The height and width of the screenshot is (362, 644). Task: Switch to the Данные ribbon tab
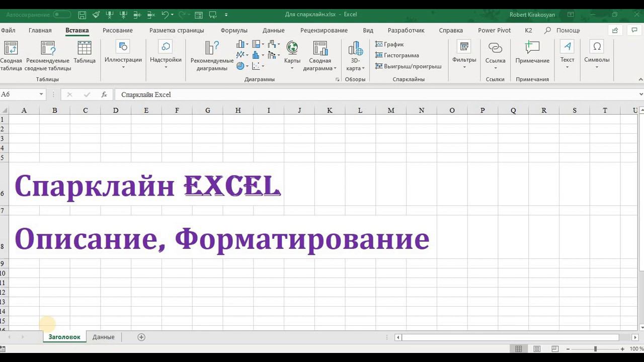click(274, 30)
